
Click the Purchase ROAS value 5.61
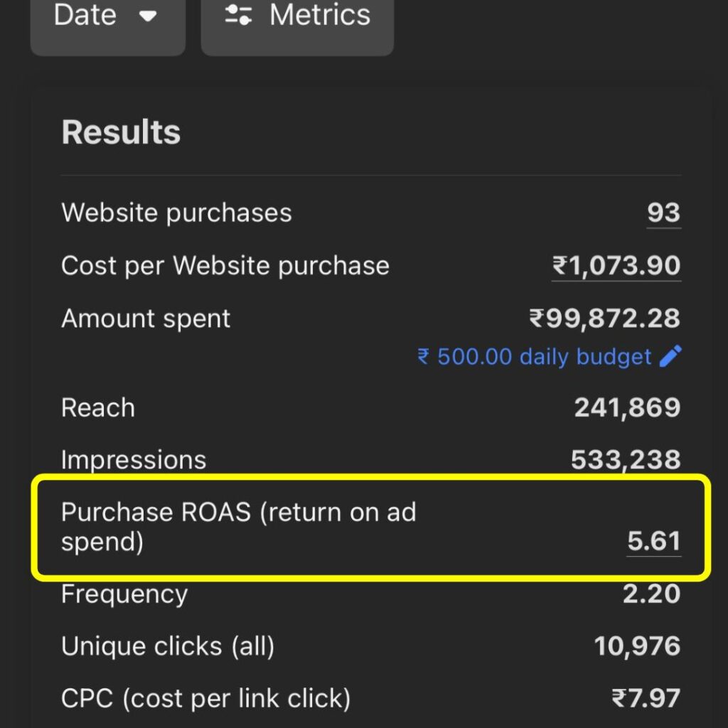(x=653, y=542)
